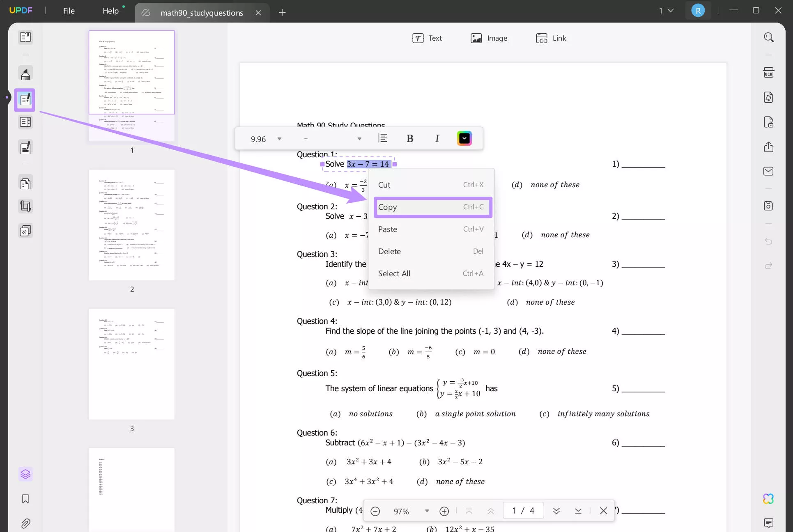
Task: Open the organize pages tool
Action: click(x=25, y=183)
